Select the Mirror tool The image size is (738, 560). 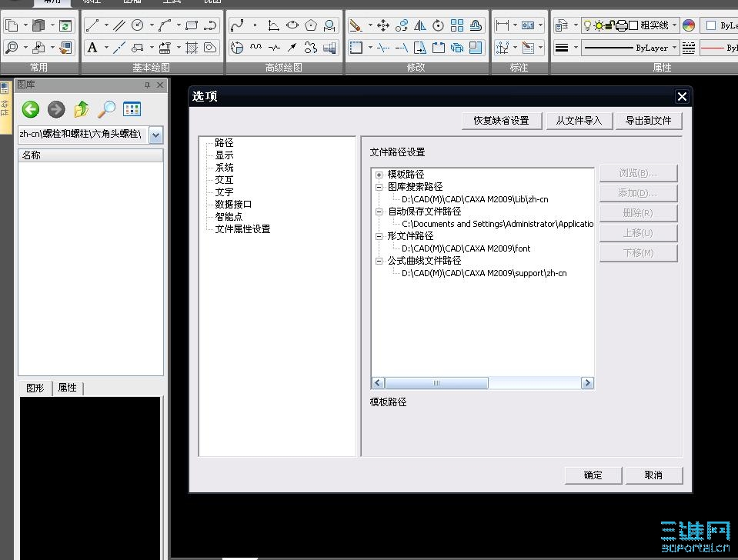point(420,25)
